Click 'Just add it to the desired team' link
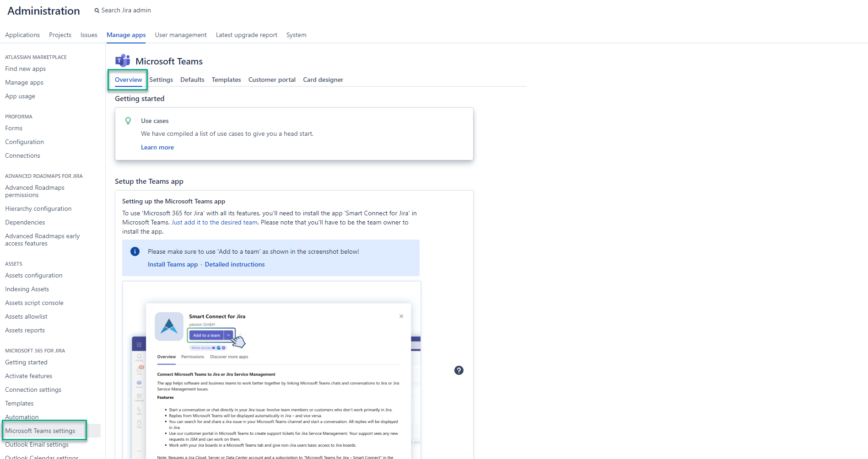 tap(215, 222)
